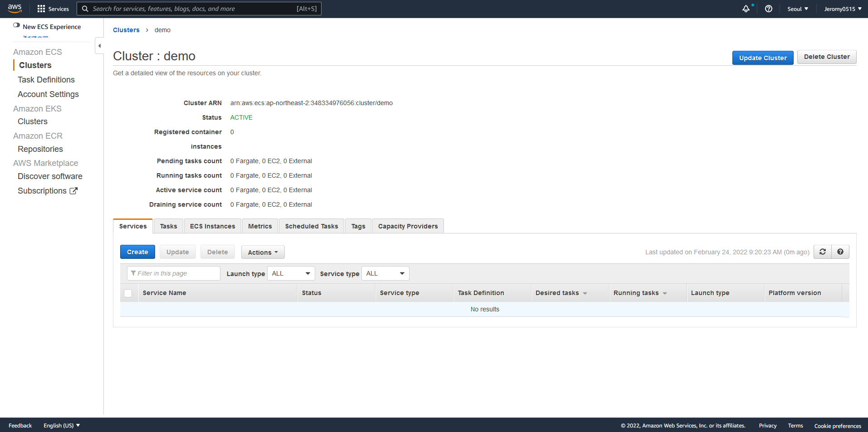Click the search magnifier icon
Screen dimensions: 868x432
[x=85, y=9]
